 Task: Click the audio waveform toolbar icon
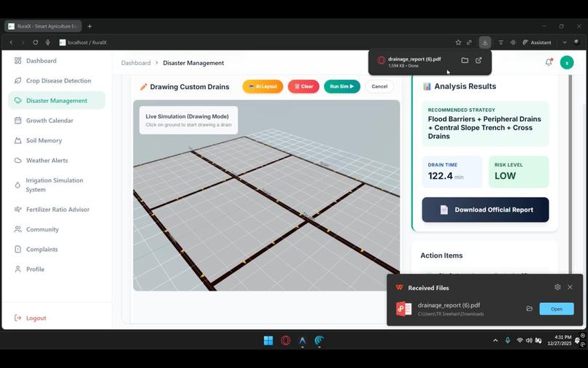coord(513,42)
